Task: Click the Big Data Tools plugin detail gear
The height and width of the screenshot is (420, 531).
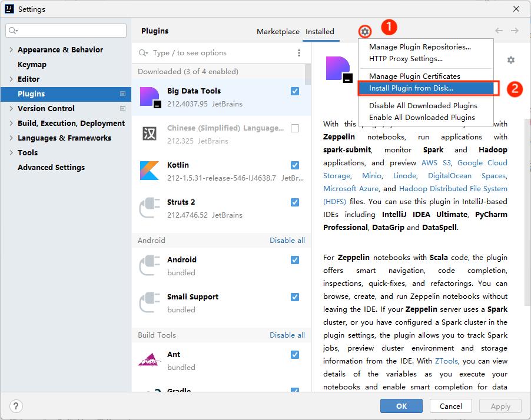Action: pyautogui.click(x=510, y=60)
